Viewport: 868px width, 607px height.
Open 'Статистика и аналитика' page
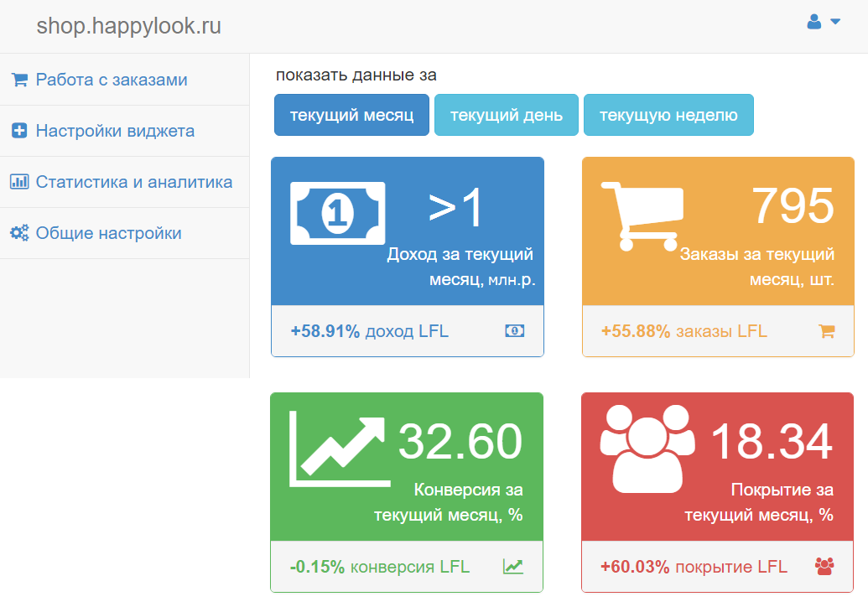point(133,182)
